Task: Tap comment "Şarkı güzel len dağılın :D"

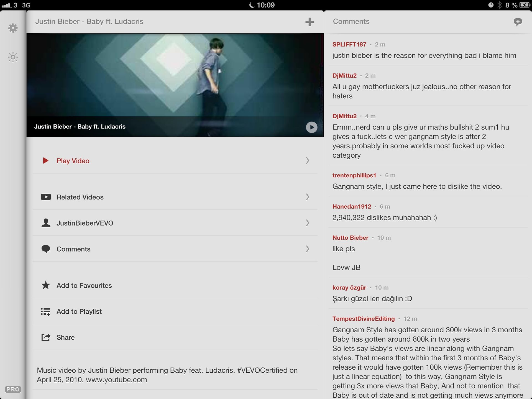Action: click(372, 299)
